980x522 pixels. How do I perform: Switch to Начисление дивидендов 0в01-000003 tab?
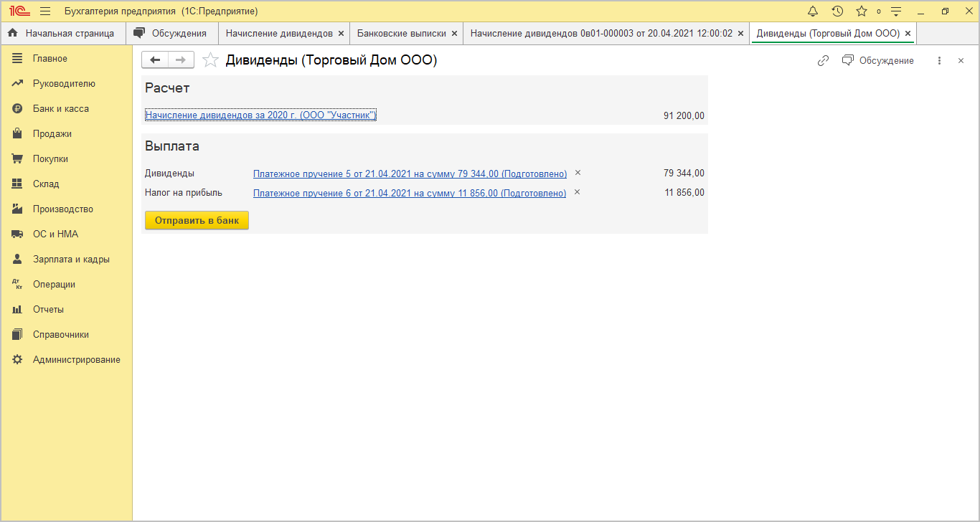click(601, 34)
